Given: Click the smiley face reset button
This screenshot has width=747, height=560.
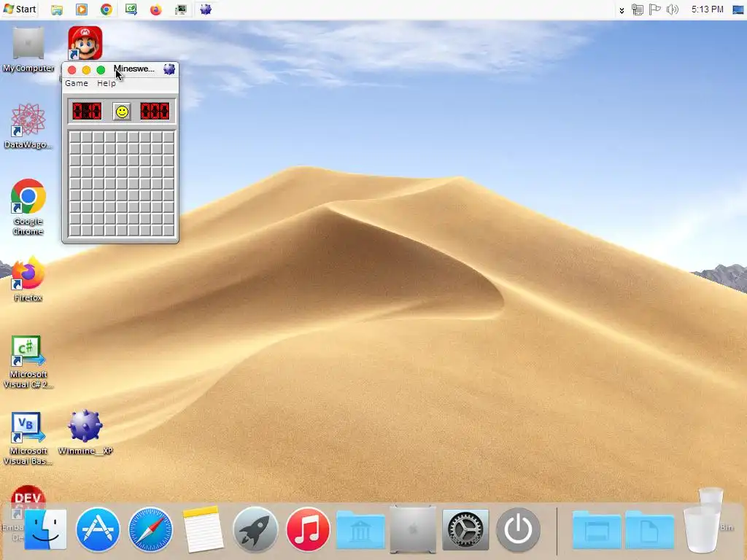Looking at the screenshot, I should pos(122,112).
